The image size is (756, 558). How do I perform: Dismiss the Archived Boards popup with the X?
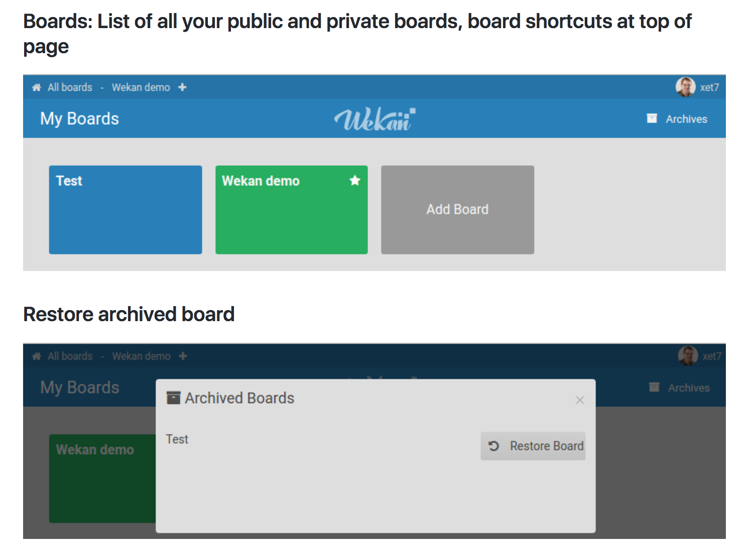(579, 400)
